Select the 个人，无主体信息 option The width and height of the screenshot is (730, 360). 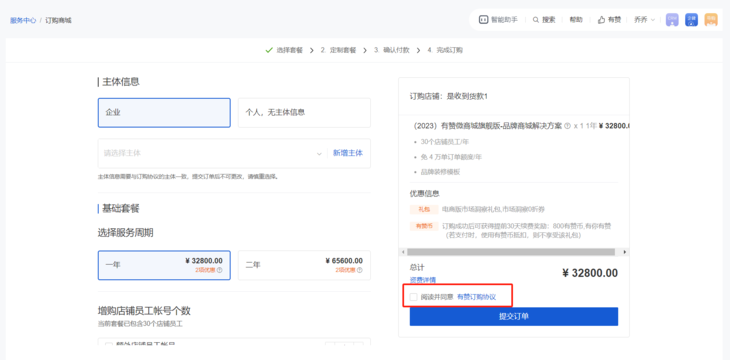(x=304, y=113)
